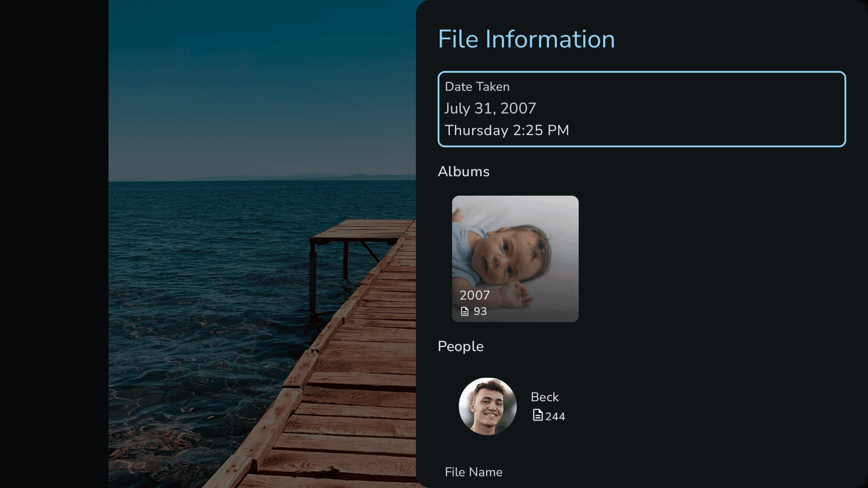Click the 2007 album title label
The image size is (868, 488).
475,295
